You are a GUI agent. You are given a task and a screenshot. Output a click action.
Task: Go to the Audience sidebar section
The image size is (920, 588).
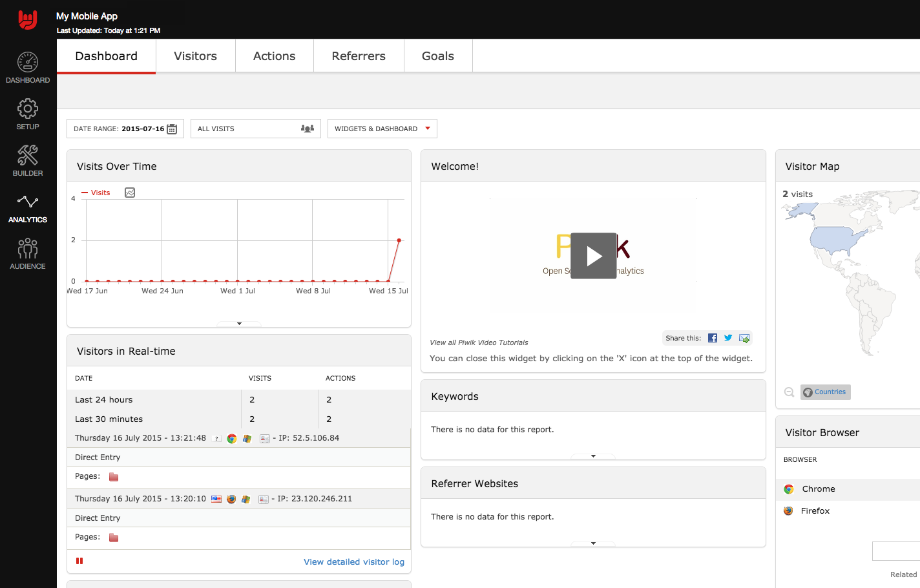(x=27, y=254)
